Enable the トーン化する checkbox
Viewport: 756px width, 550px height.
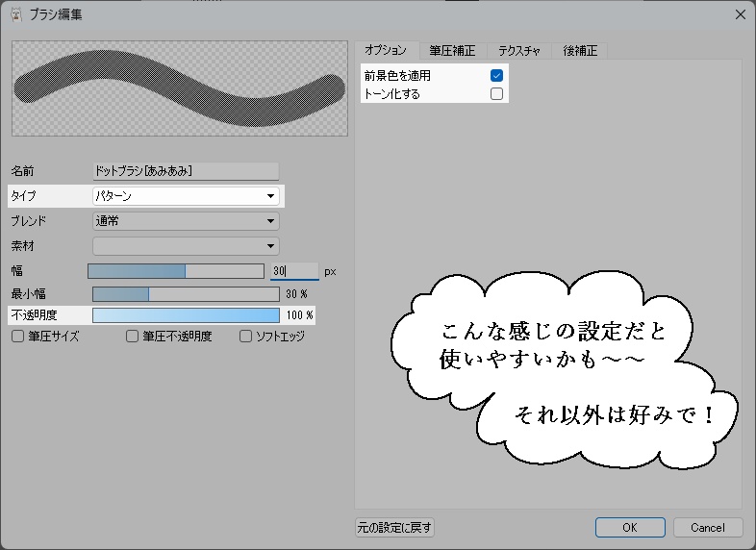496,93
